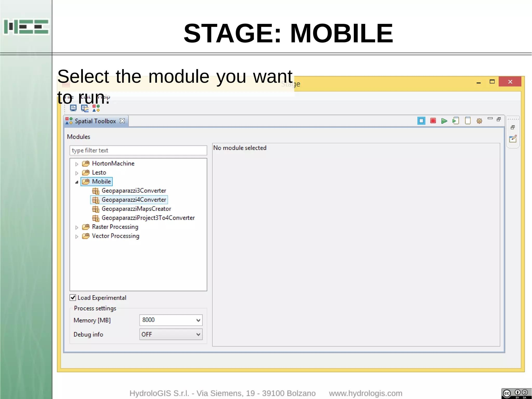Click the 'Debug info' label

[88, 335]
